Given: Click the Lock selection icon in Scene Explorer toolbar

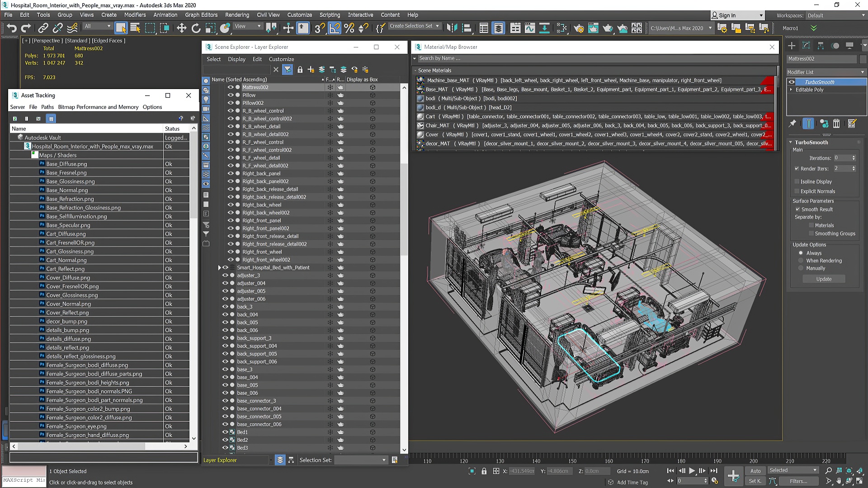Looking at the screenshot, I should [x=300, y=70].
